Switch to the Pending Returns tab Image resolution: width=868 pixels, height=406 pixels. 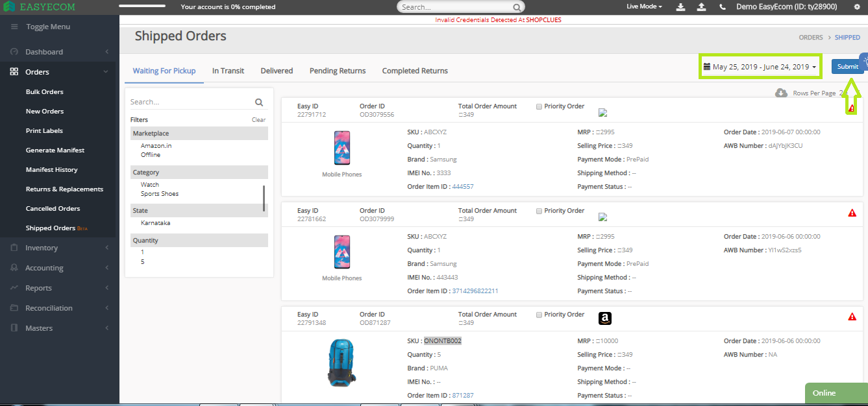pyautogui.click(x=338, y=71)
